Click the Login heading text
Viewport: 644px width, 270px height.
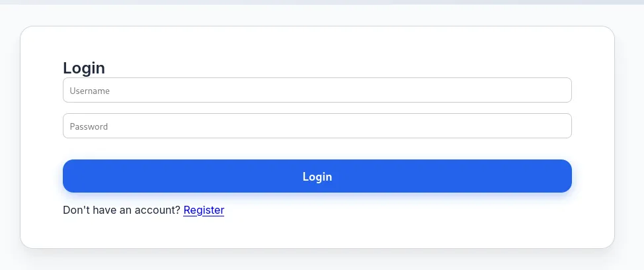pyautogui.click(x=84, y=67)
